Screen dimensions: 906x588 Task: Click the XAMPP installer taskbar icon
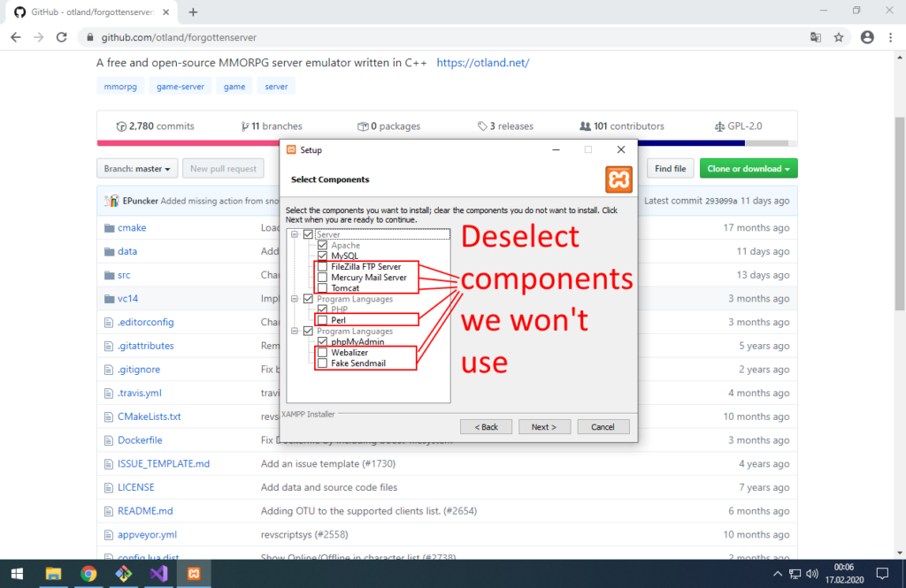(x=194, y=574)
